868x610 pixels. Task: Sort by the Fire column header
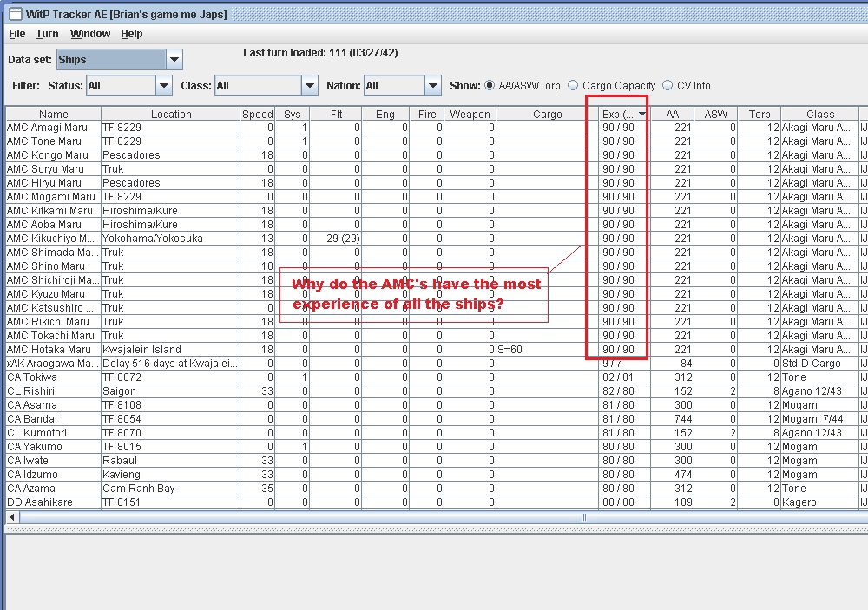(x=427, y=114)
